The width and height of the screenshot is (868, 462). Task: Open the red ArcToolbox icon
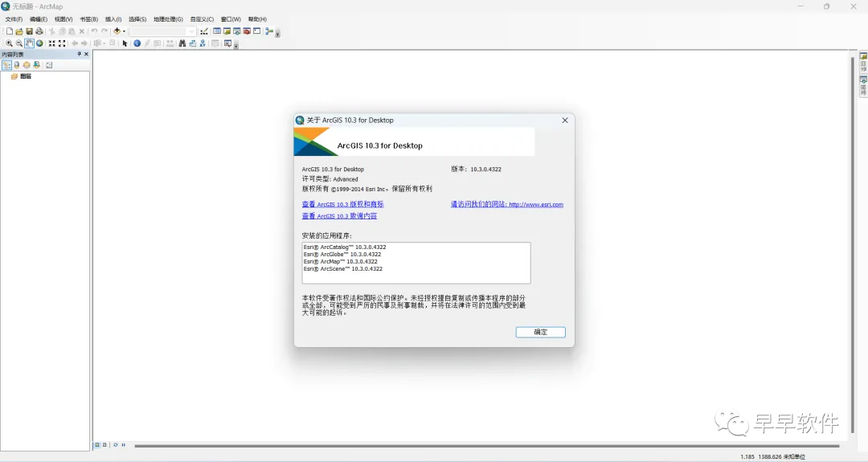click(247, 31)
